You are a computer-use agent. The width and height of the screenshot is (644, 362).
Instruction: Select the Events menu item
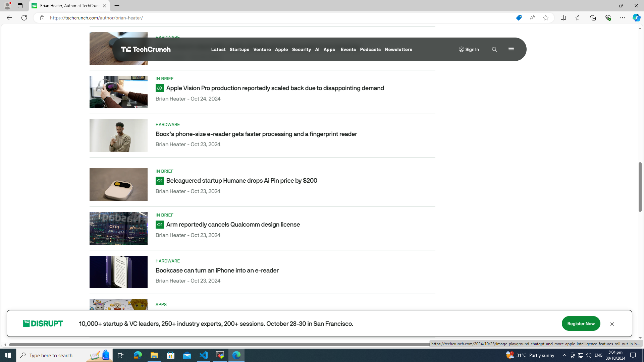(348, 49)
